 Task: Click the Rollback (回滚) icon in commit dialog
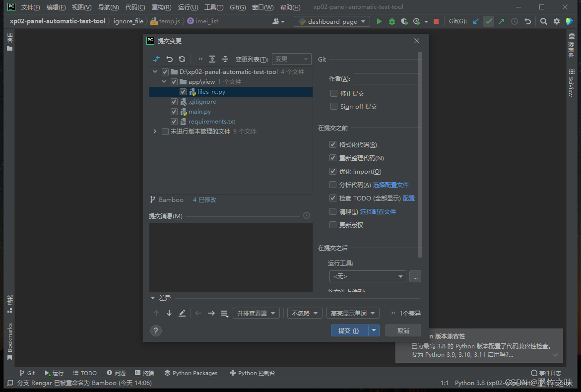pyautogui.click(x=169, y=59)
